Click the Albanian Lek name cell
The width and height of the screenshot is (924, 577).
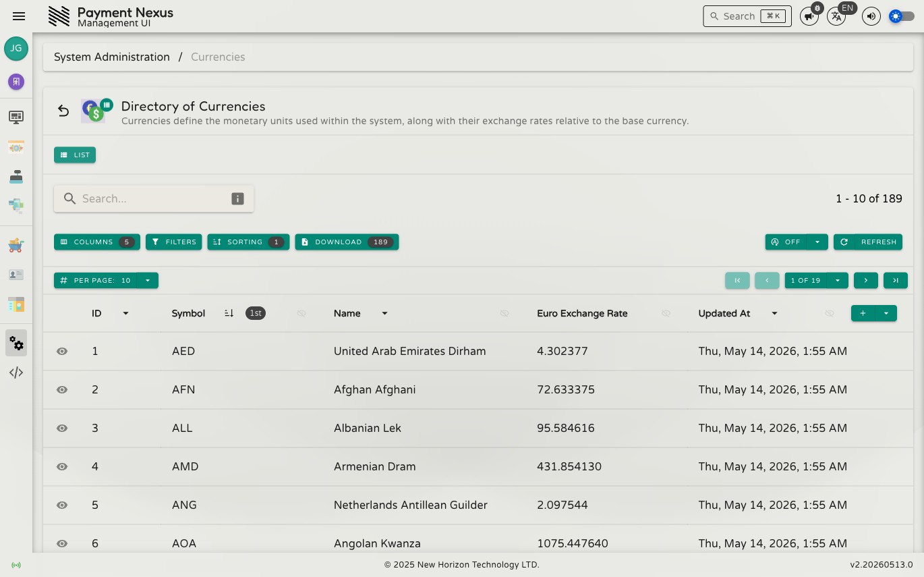point(368,428)
